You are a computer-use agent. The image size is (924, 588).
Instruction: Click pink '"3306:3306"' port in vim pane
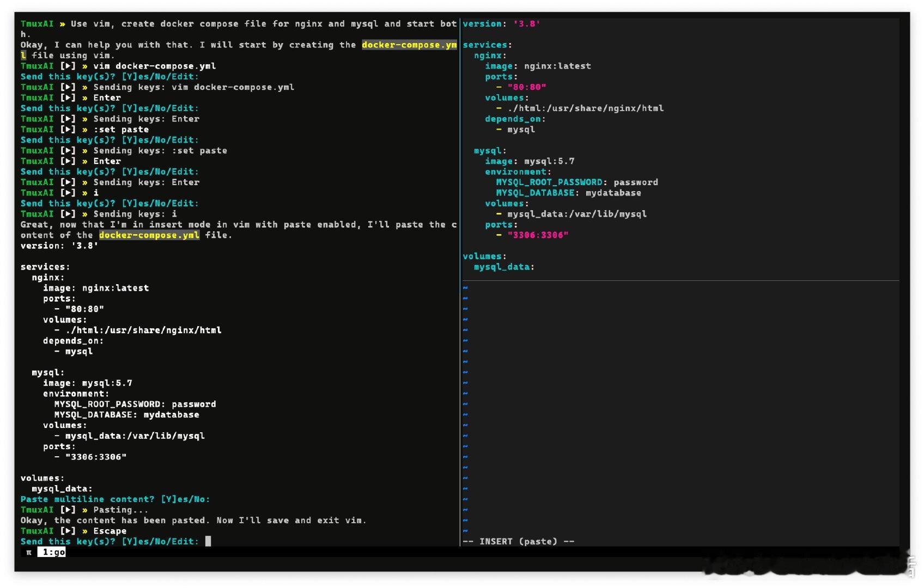[x=538, y=235]
